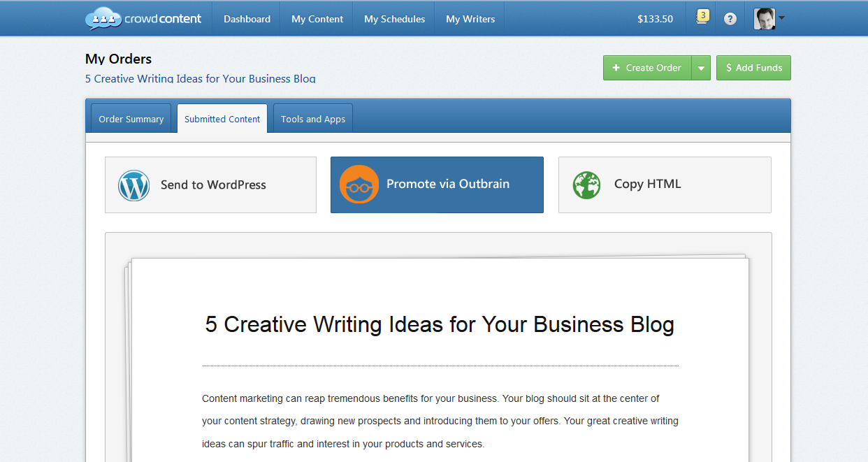This screenshot has height=462, width=868.
Task: Open notifications via the notepad icon showing 3
Action: click(x=701, y=18)
